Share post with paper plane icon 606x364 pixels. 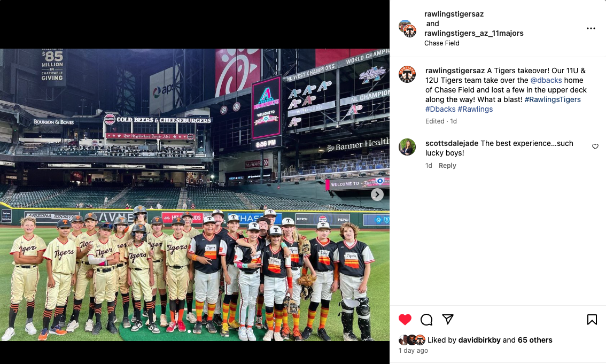pos(447,319)
